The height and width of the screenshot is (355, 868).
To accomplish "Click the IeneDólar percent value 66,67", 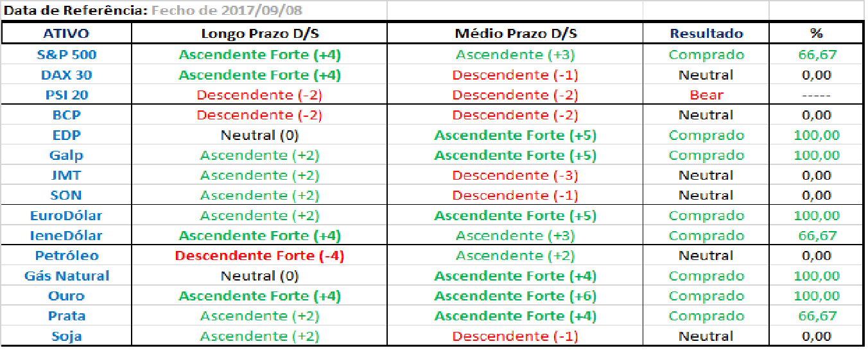I will pos(817,236).
